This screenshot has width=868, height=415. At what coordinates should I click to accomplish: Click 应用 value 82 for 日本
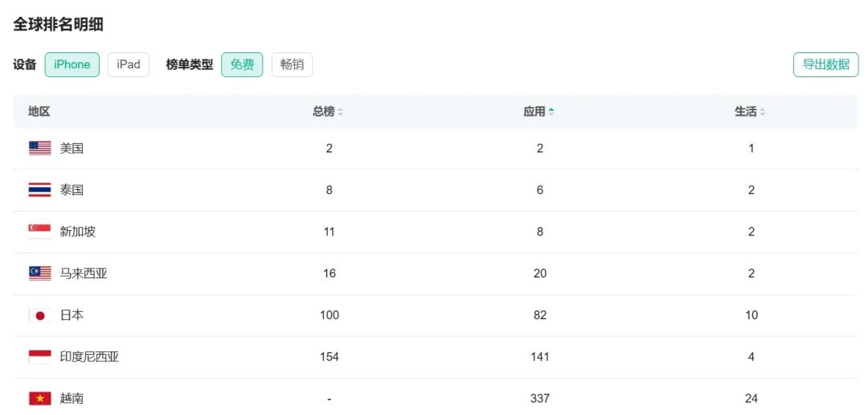pos(540,315)
